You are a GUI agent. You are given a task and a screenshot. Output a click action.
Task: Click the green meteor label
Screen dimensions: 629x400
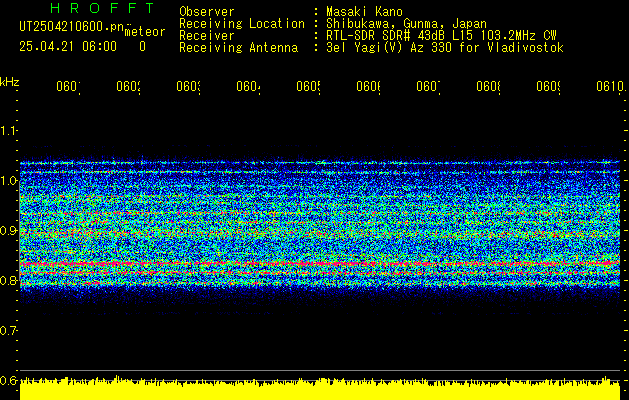pos(145,32)
